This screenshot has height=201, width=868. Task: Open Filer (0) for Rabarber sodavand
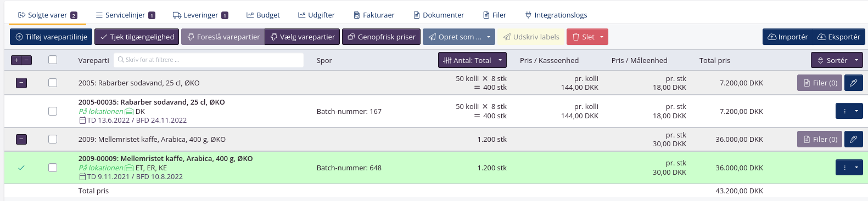click(x=820, y=83)
